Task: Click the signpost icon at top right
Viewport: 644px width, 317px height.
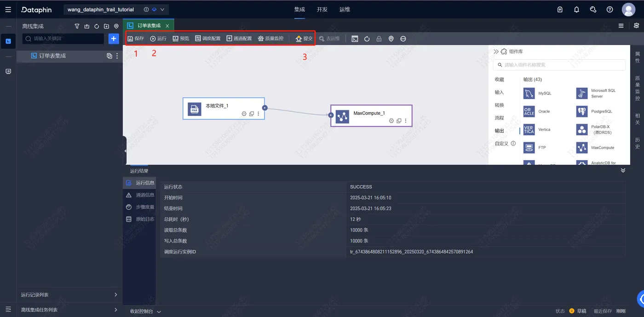Action: (x=636, y=26)
